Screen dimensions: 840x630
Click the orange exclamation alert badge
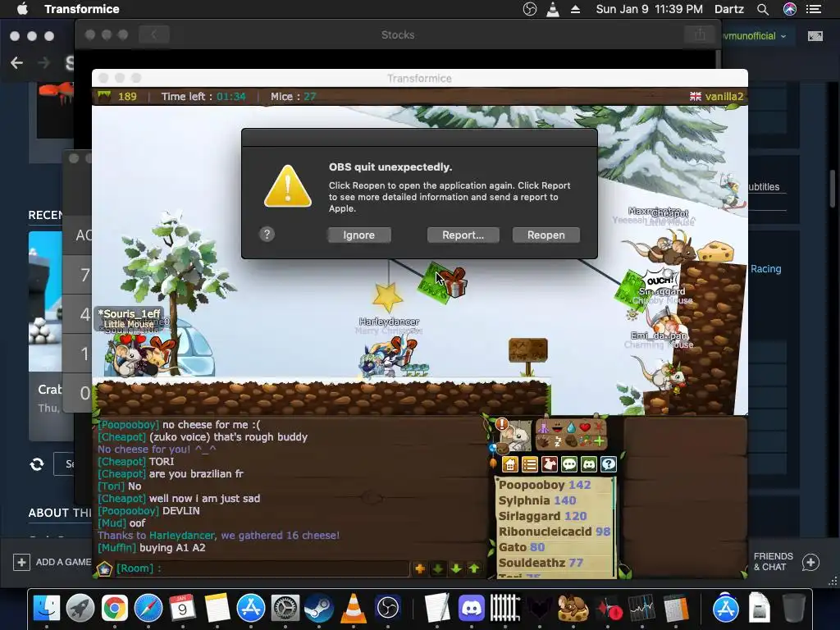click(502, 425)
